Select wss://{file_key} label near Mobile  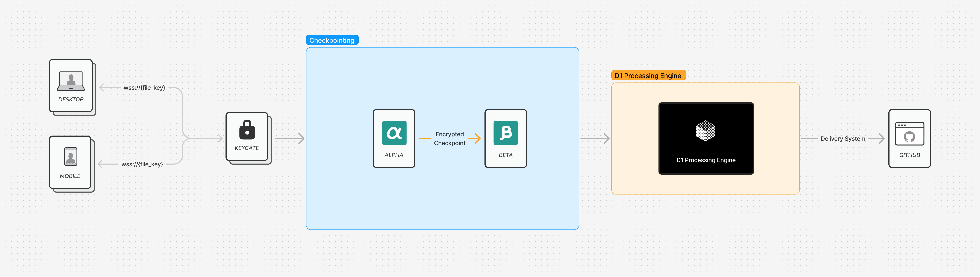pyautogui.click(x=142, y=164)
